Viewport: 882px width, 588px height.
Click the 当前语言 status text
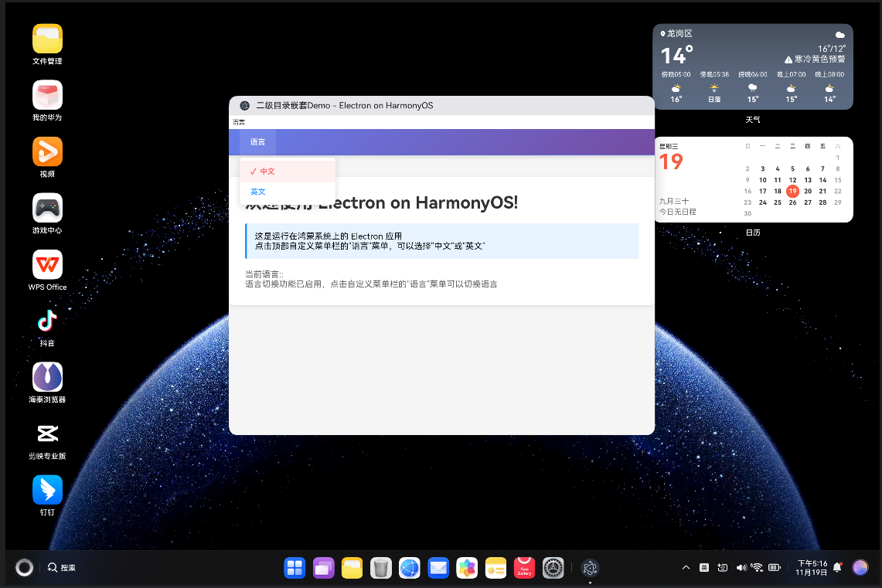[264, 274]
